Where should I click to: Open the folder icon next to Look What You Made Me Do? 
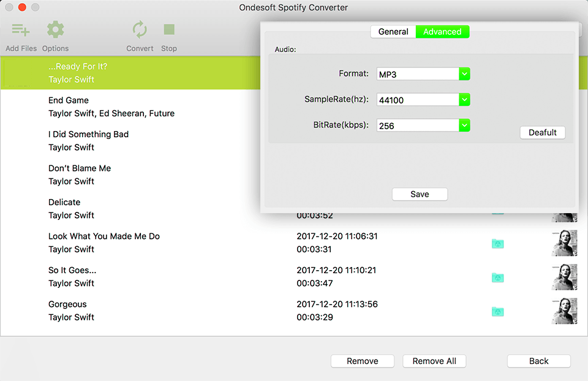pyautogui.click(x=497, y=244)
